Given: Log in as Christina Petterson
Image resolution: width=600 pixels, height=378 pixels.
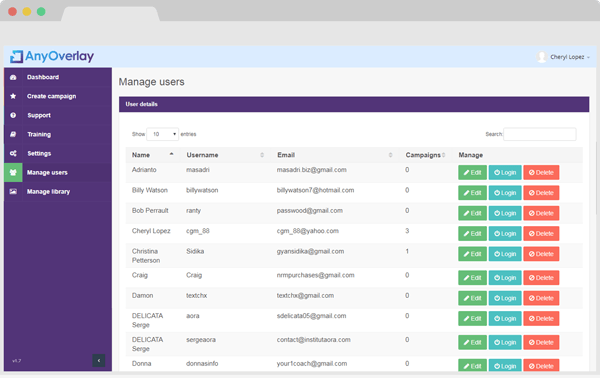Looking at the screenshot, I should (x=505, y=254).
